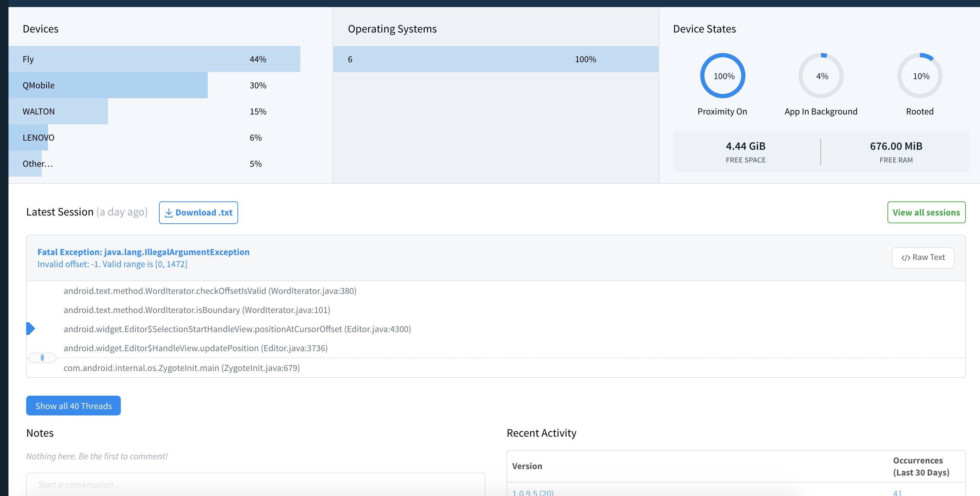Click the App In Background ring chart
Image resolution: width=980 pixels, height=496 pixels.
point(821,75)
